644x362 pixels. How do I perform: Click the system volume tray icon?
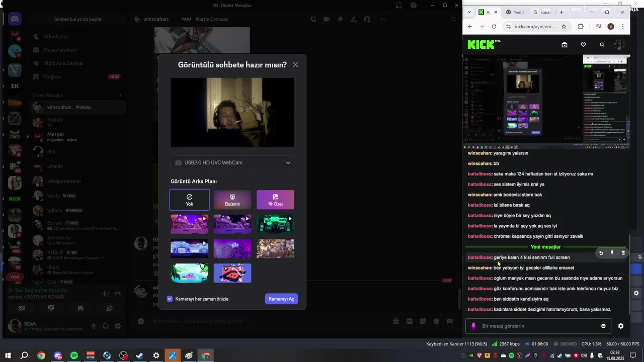[584, 355]
